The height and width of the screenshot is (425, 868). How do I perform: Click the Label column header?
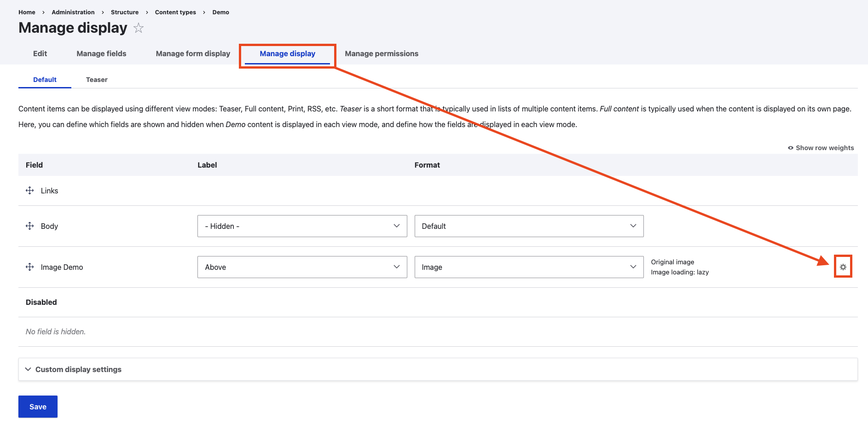click(x=207, y=165)
